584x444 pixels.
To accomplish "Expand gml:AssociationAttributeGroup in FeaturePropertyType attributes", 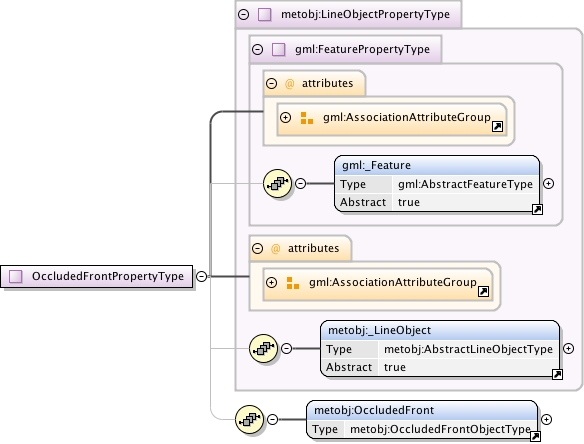I will [x=285, y=117].
